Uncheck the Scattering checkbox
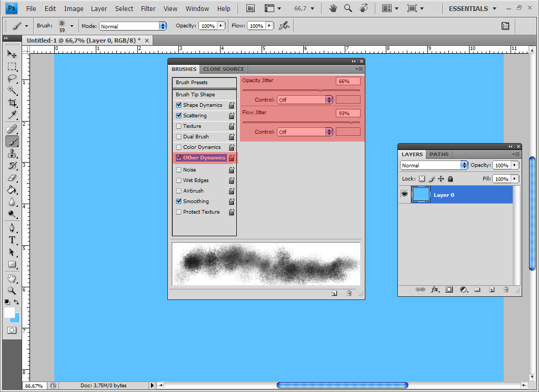539x392 pixels. pyautogui.click(x=179, y=115)
